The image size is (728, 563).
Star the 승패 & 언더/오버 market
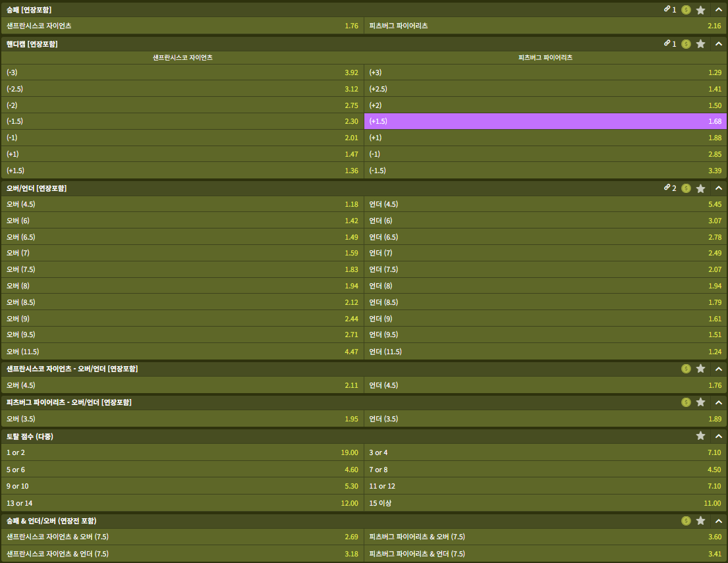pyautogui.click(x=700, y=521)
